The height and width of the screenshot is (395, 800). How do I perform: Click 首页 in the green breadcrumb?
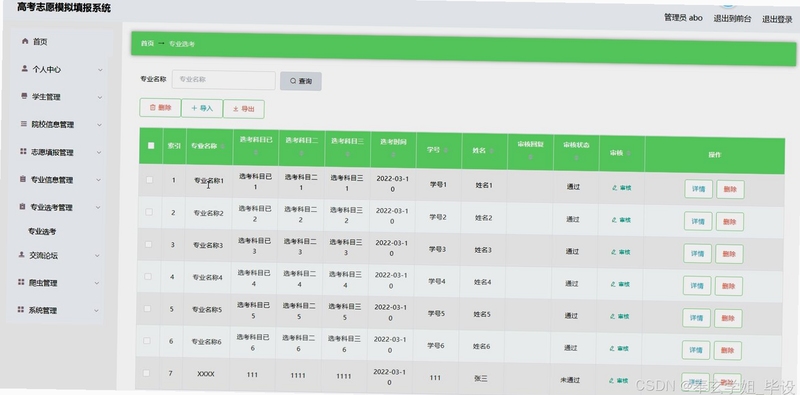click(147, 43)
